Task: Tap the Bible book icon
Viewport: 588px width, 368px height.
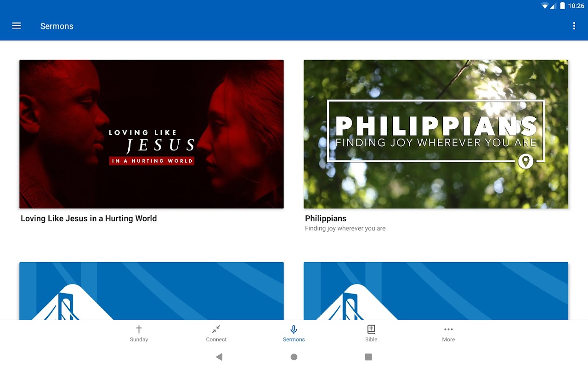Action: click(371, 329)
